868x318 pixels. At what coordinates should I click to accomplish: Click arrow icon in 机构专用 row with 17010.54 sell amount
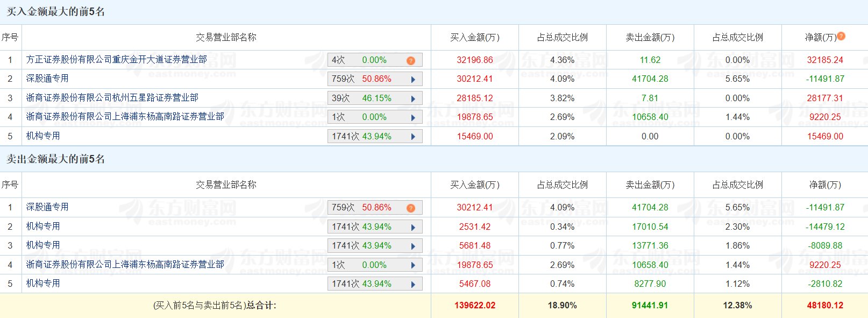click(x=413, y=227)
